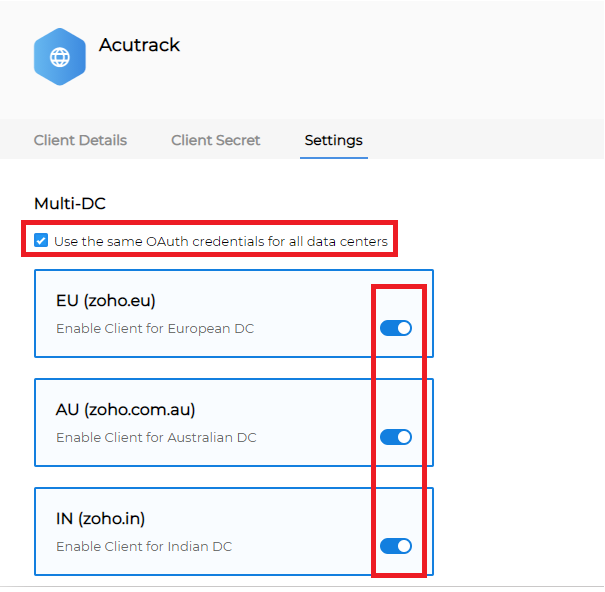Switch off the IN (zoho.in) toggle
The image size is (605, 592).
tap(396, 546)
